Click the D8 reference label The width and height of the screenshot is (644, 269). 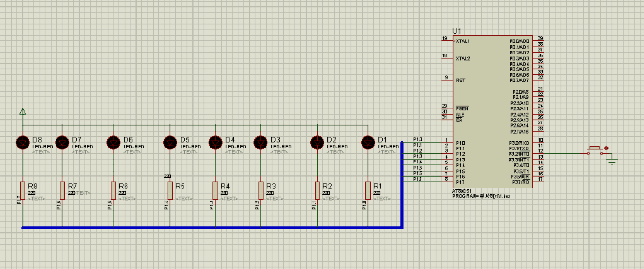pyautogui.click(x=37, y=140)
